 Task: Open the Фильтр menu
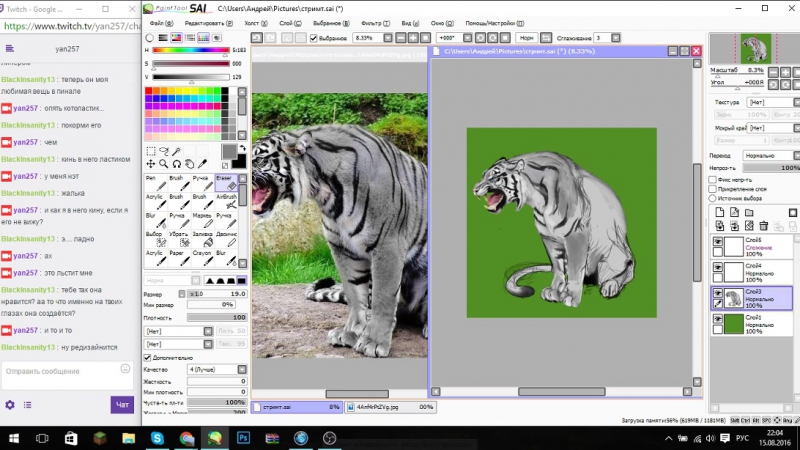(x=375, y=23)
